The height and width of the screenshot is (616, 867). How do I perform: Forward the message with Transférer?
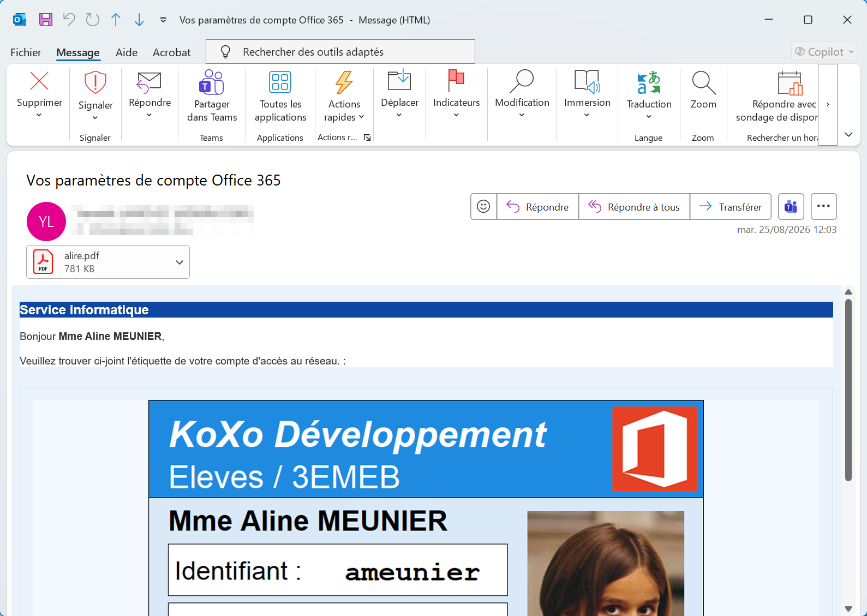tap(731, 207)
